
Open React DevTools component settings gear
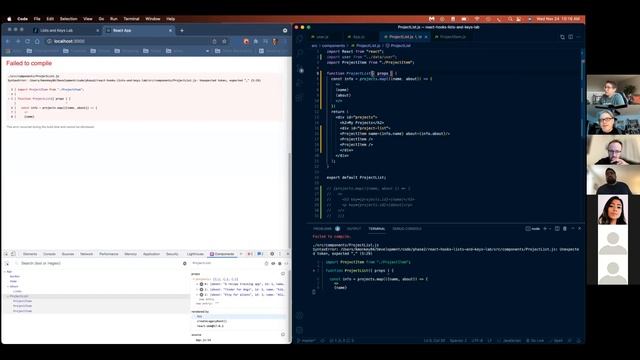(x=185, y=264)
